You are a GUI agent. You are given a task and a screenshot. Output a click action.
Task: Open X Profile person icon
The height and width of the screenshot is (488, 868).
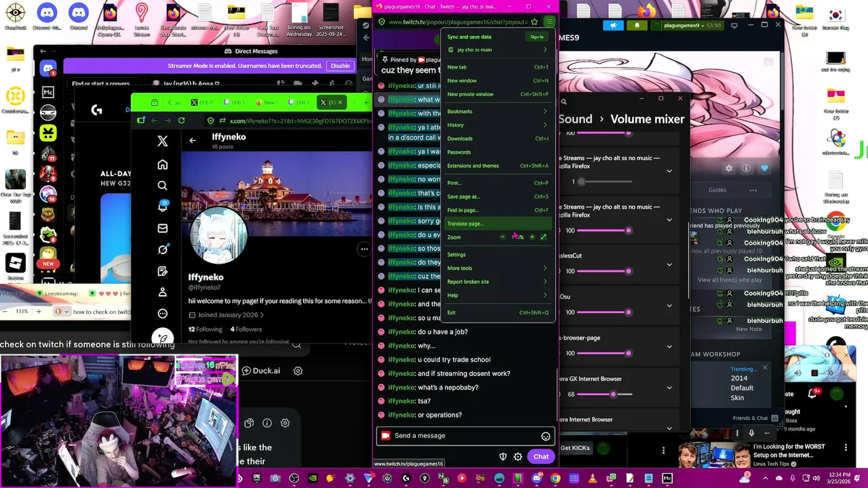click(x=163, y=292)
